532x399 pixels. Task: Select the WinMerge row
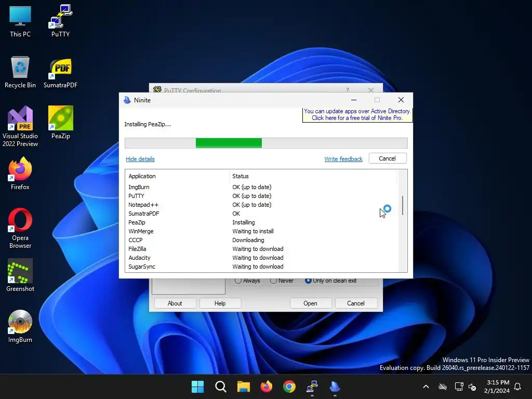(261, 231)
